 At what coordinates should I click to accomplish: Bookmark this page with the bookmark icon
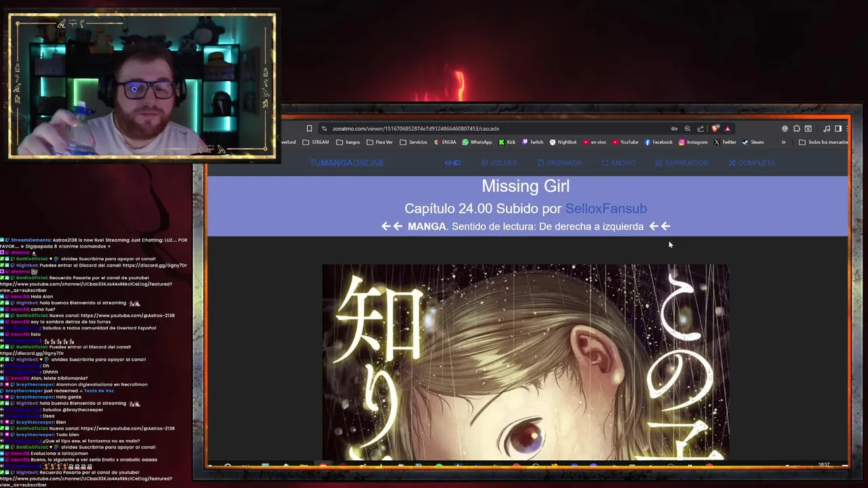309,129
